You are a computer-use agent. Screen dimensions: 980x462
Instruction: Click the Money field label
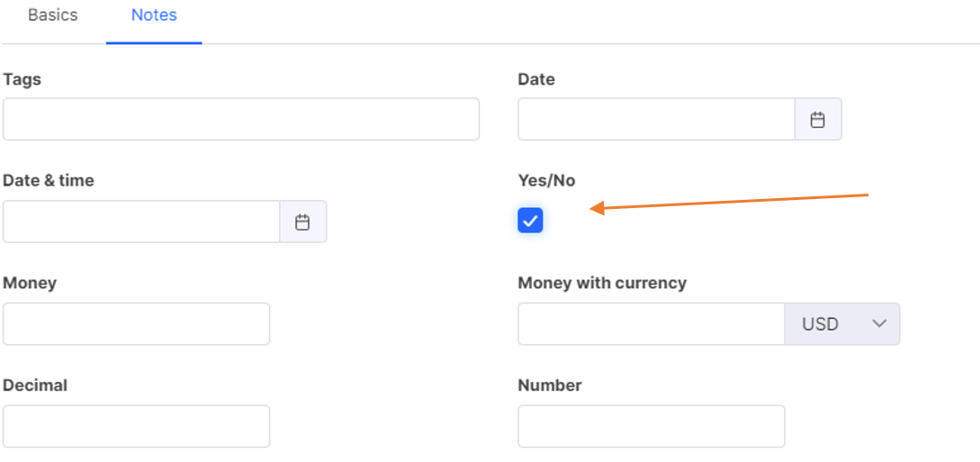point(30,283)
